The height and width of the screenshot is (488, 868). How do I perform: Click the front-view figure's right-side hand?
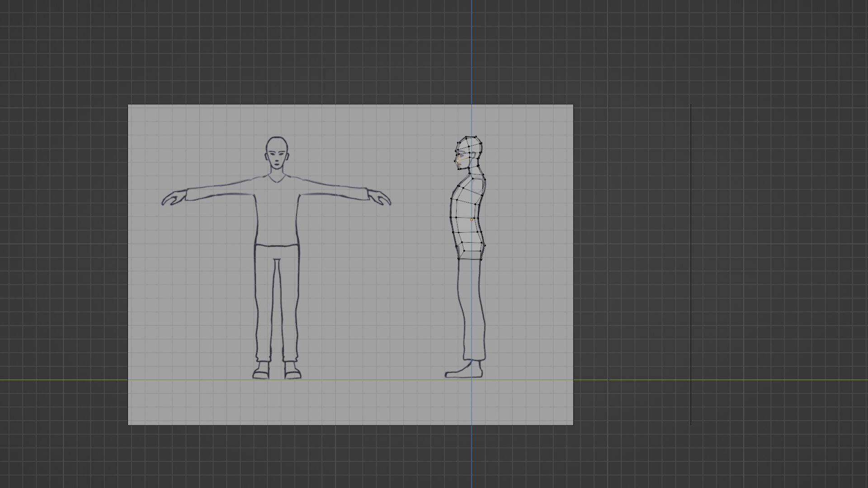coord(379,197)
